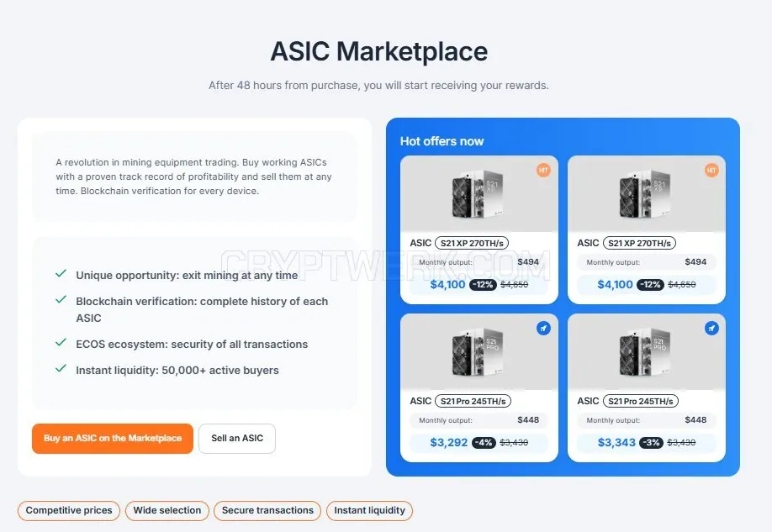Select the Wide selection tag
This screenshot has width=772, height=532.
click(x=167, y=511)
